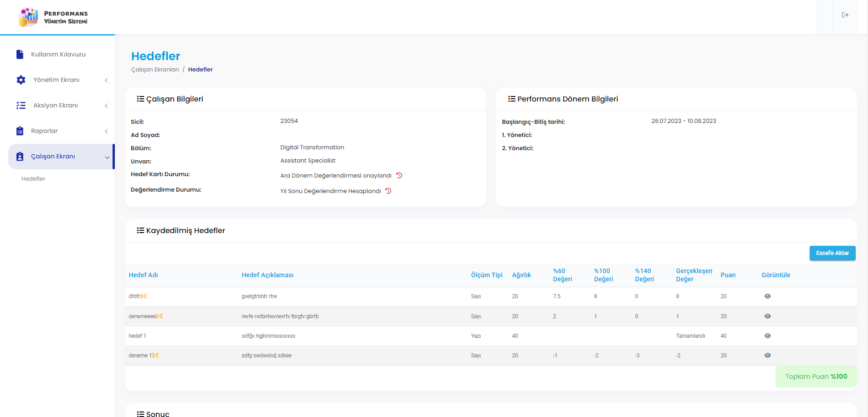Click the %140 Değeri column header
This screenshot has width=868, height=417.
pos(644,275)
